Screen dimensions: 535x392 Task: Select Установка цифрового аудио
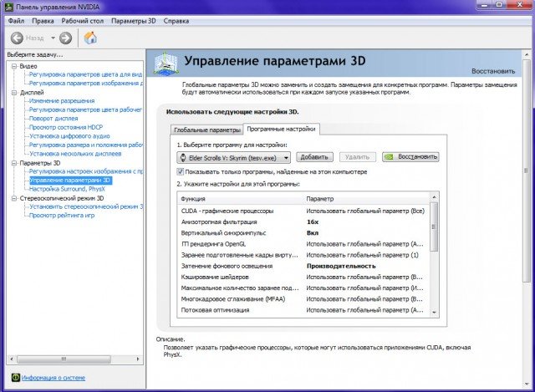point(69,136)
